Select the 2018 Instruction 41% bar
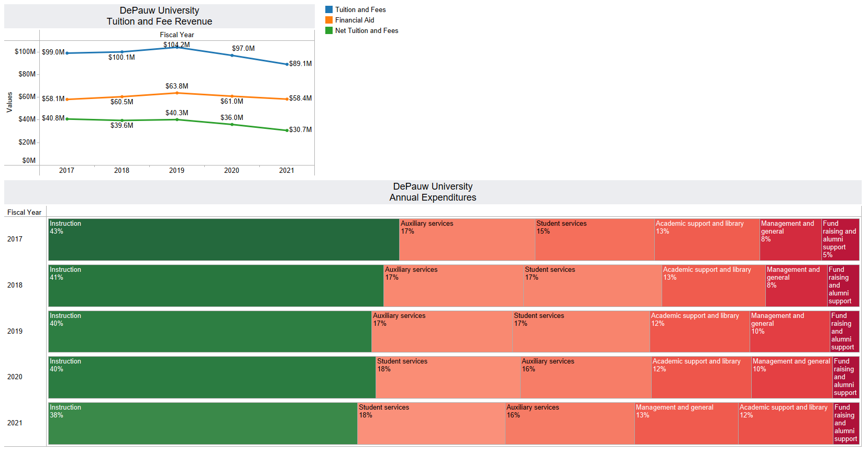This screenshot has height=451, width=868. pos(216,285)
